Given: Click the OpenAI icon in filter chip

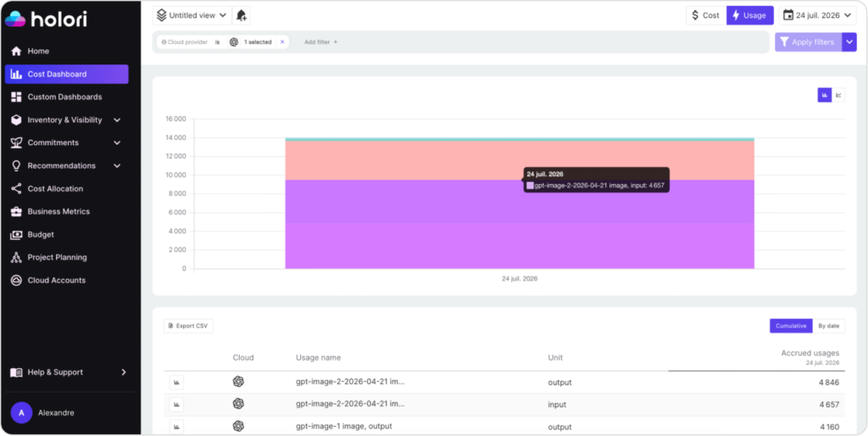Looking at the screenshot, I should [234, 42].
